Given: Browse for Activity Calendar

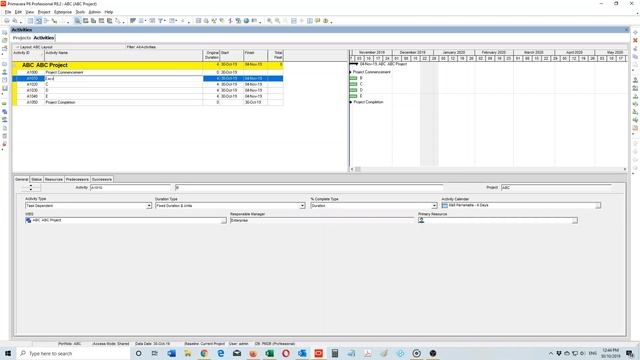Looking at the screenshot, I should [598, 206].
